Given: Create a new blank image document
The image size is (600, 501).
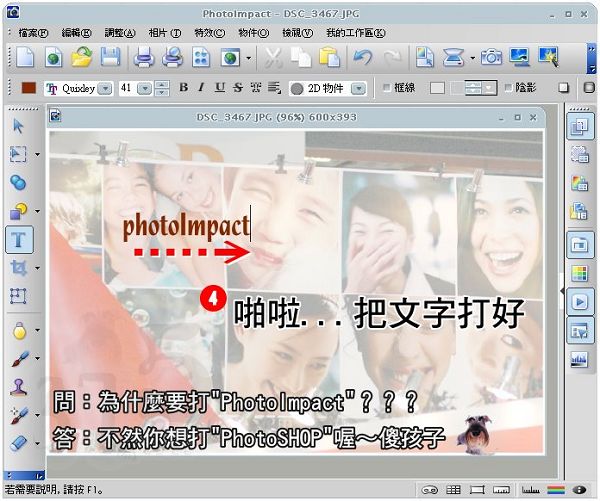Looking at the screenshot, I should click(25, 58).
